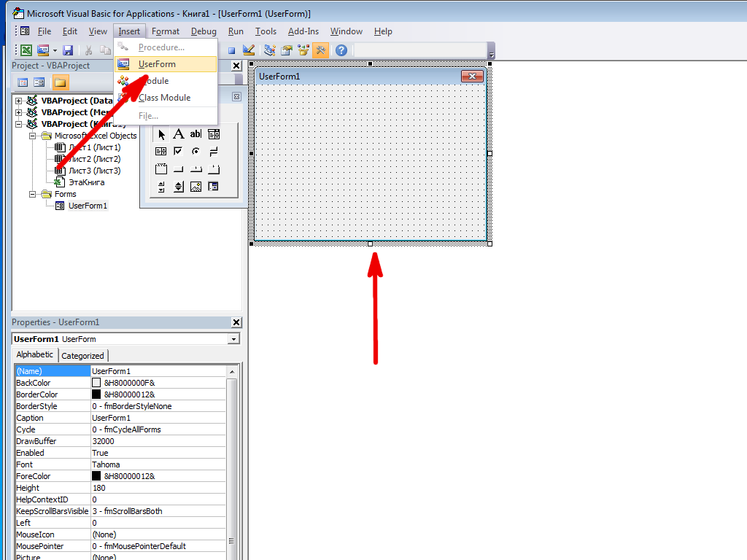747x560 pixels.
Task: Open the Tools menu
Action: [x=266, y=31]
